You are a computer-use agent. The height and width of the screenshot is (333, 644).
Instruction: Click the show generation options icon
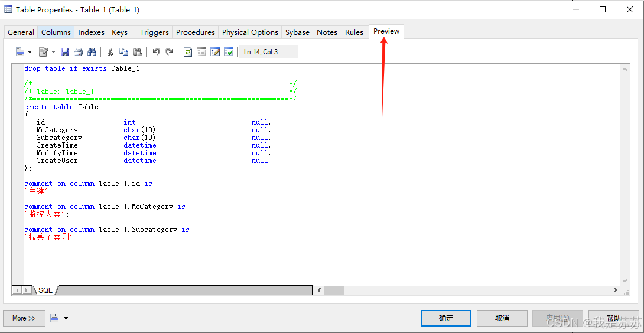[x=201, y=52]
